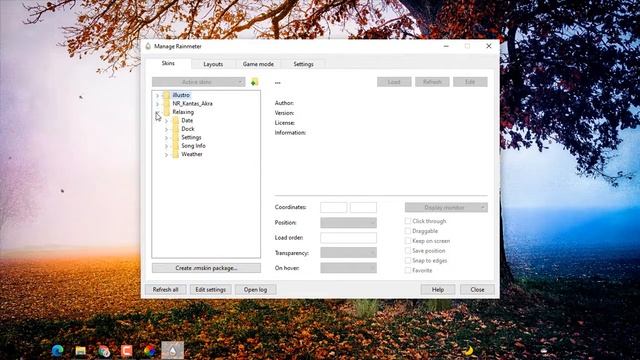Click the Rainmeter title bar droplet icon

[x=148, y=46]
